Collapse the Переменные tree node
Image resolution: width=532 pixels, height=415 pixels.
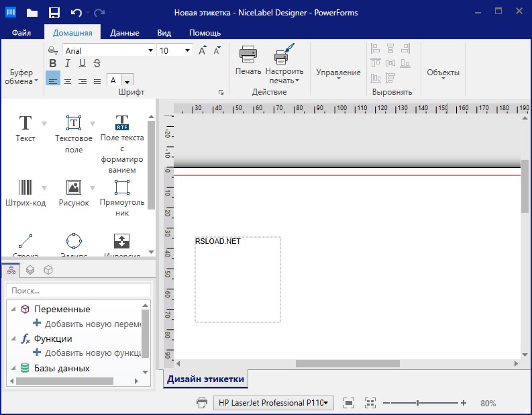click(13, 309)
